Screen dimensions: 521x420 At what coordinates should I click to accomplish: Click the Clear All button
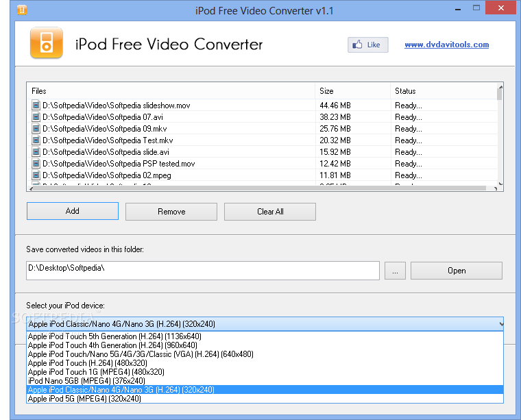pyautogui.click(x=270, y=212)
